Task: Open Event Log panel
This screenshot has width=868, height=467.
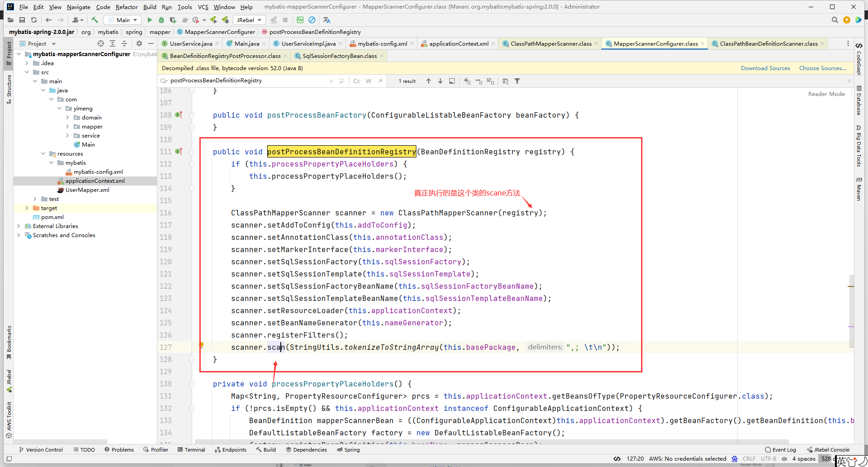Action: click(781, 449)
